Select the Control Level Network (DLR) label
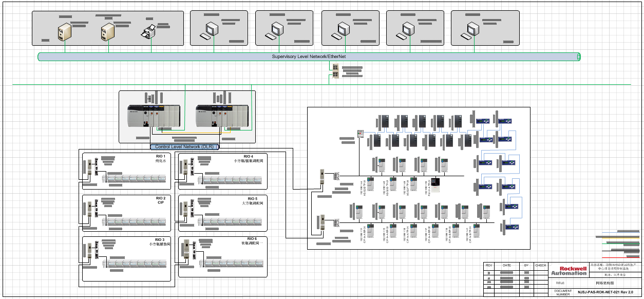This screenshot has width=644, height=299. click(x=185, y=147)
